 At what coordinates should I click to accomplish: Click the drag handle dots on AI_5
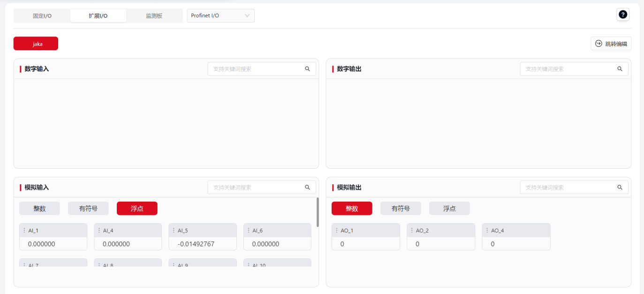pos(174,231)
